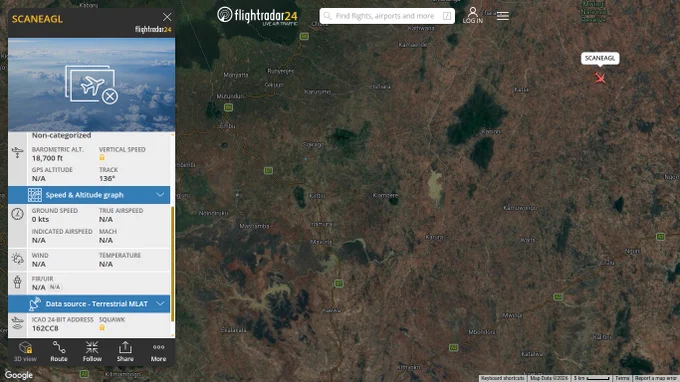This screenshot has height=382, width=680.
Task: Click the locked vertical speed icon
Action: point(102,157)
